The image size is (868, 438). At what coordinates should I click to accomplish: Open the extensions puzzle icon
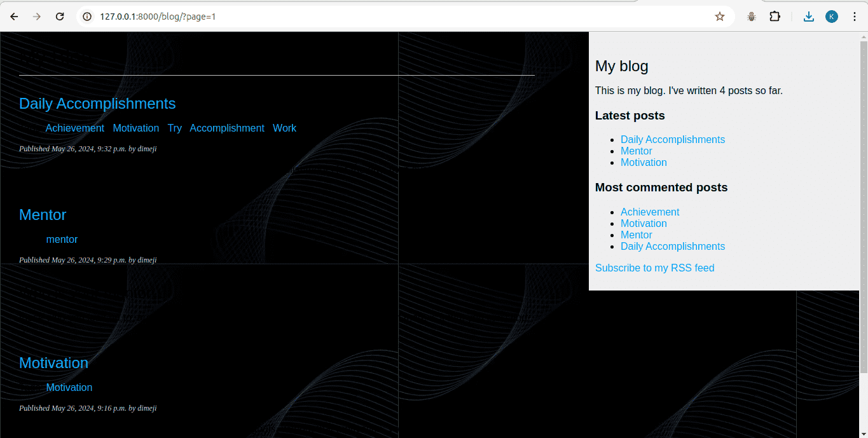pos(775,17)
